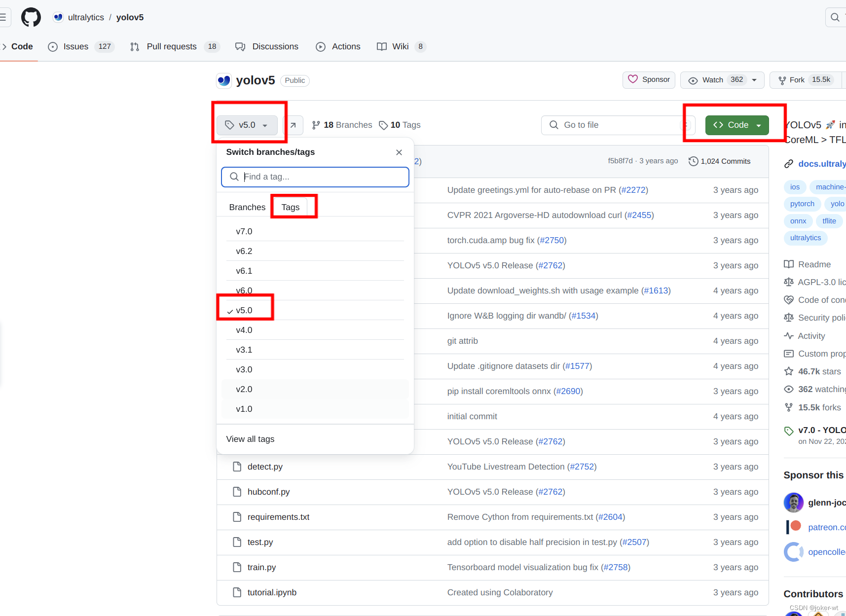846x616 pixels.
Task: Click View all tags link
Action: coord(250,439)
